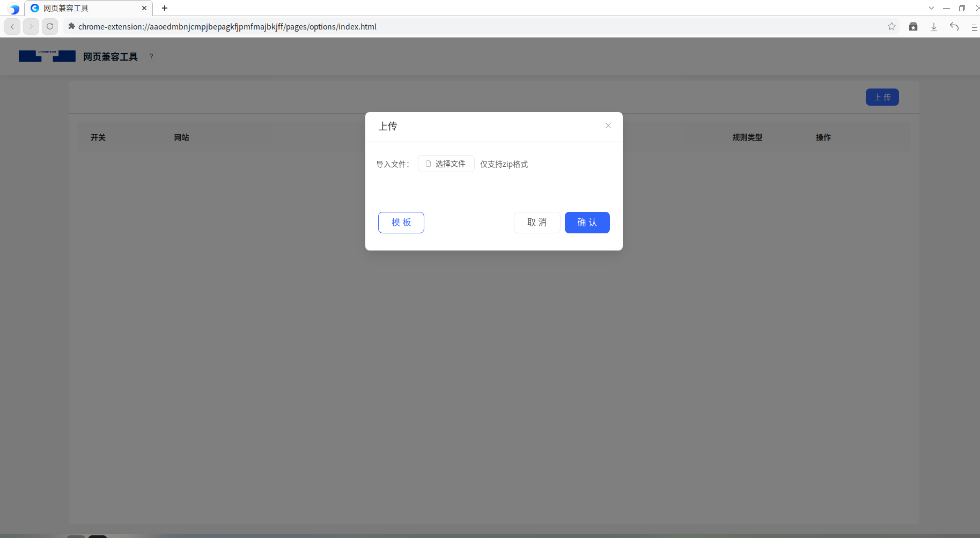Image resolution: width=980 pixels, height=538 pixels.
Task: Click the undo arrow toolbar icon
Action: [955, 26]
